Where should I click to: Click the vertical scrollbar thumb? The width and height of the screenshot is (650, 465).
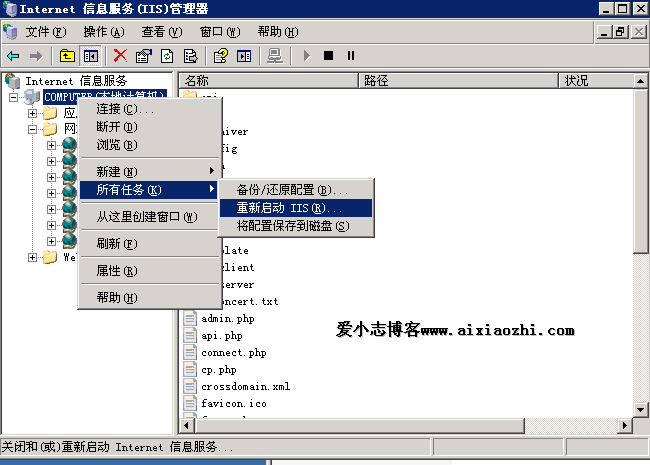640,171
